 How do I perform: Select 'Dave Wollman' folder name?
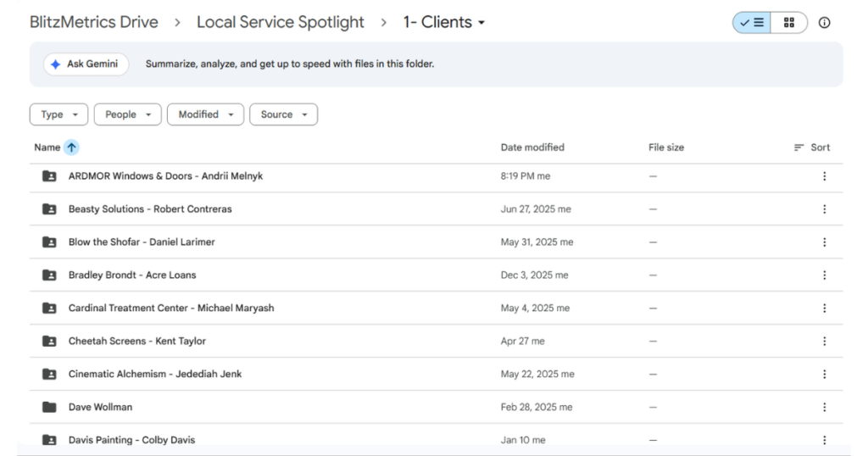tap(100, 408)
